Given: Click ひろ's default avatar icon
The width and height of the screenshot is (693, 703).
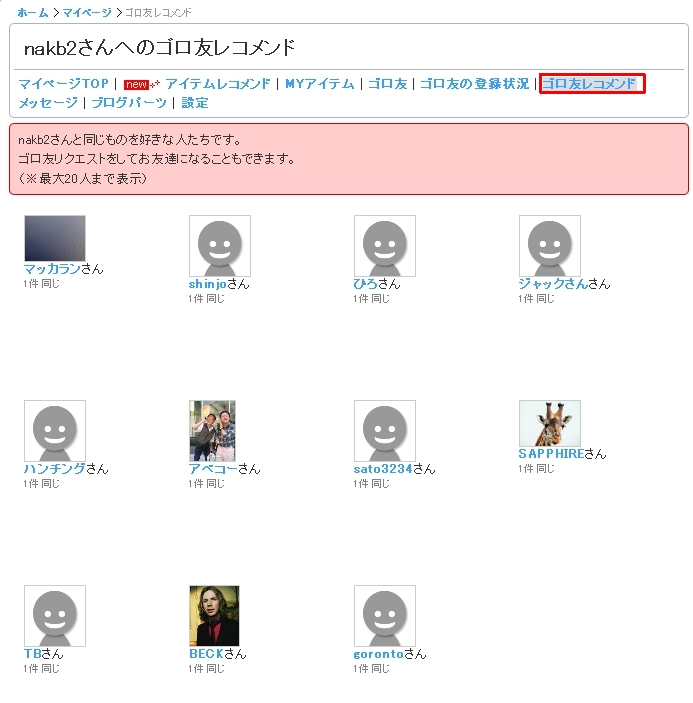Looking at the screenshot, I should (x=385, y=246).
